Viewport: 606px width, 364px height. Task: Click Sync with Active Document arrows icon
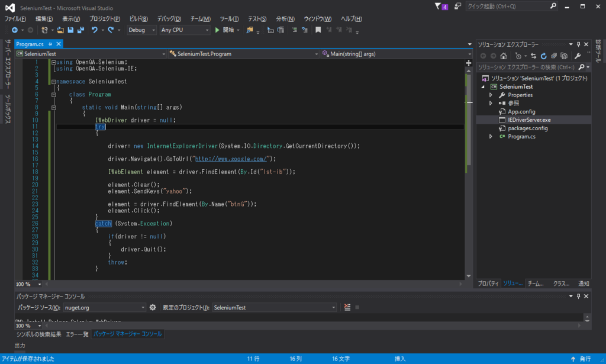point(533,56)
